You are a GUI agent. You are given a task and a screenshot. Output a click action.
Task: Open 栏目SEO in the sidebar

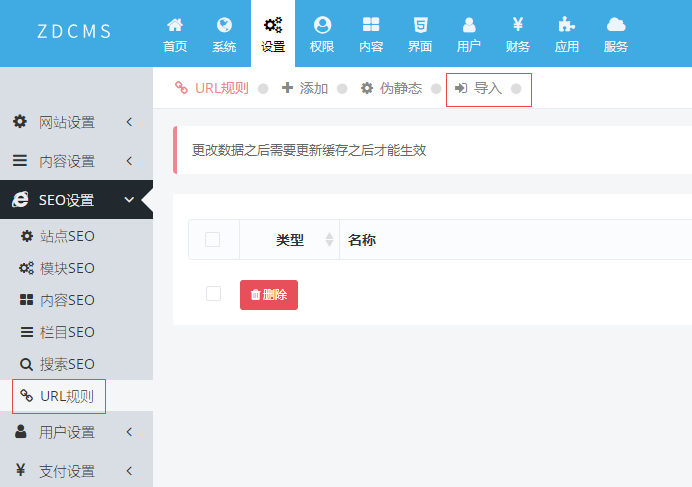pyautogui.click(x=67, y=332)
